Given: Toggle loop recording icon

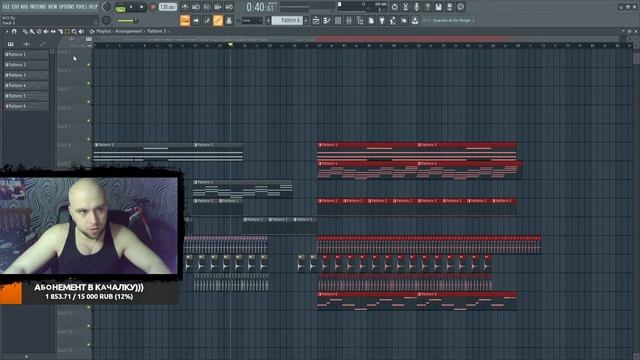Looking at the screenshot, I should 229,7.
